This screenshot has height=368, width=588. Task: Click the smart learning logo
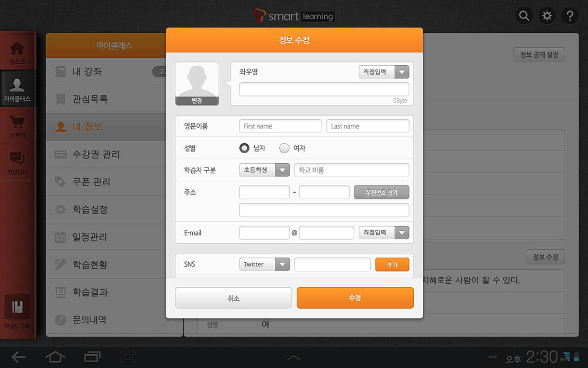coord(293,16)
